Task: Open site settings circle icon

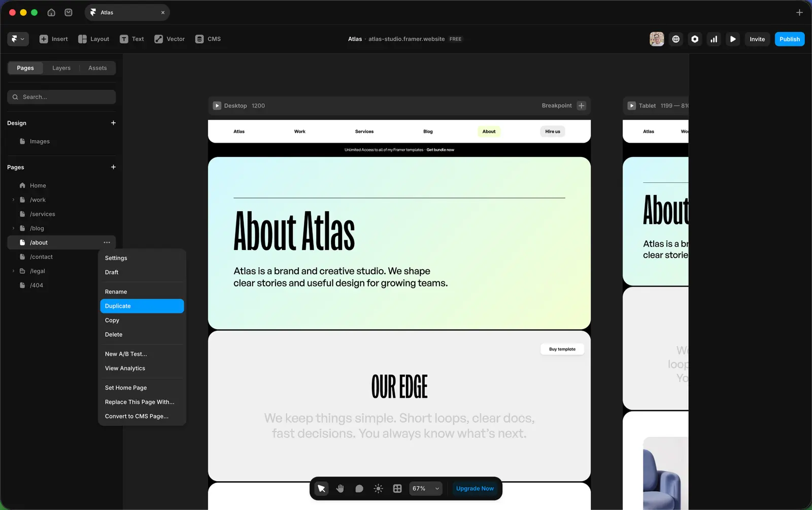Action: (695, 39)
